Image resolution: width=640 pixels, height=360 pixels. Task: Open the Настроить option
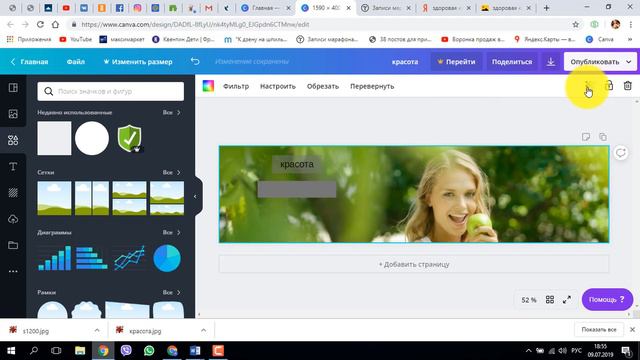[278, 86]
